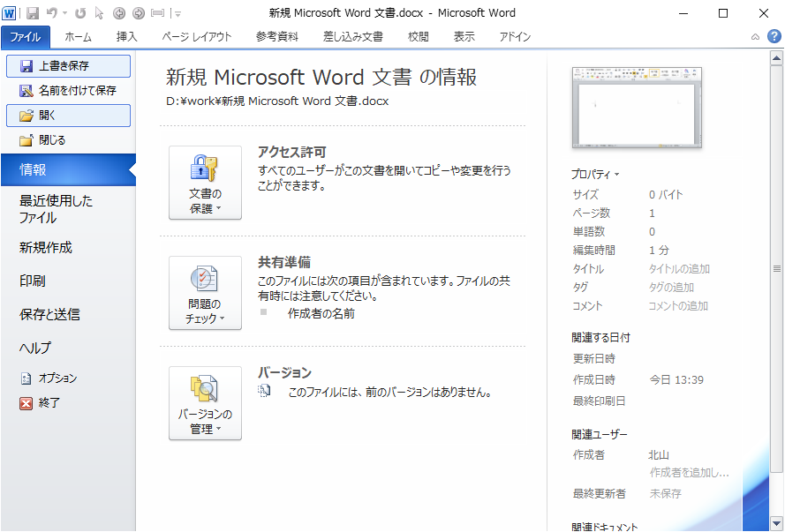Image resolution: width=785 pixels, height=532 pixels.
Task: Click the サイズ value 0 バイト
Action: (666, 195)
